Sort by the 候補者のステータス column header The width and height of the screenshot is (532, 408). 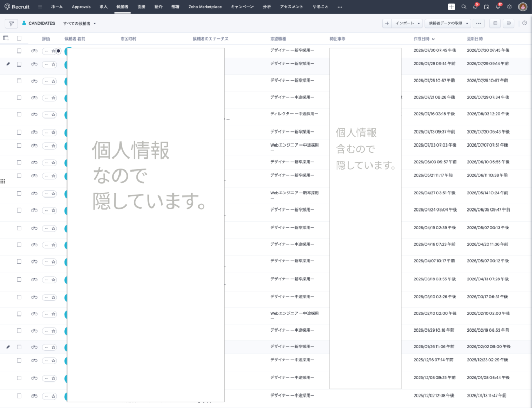(x=210, y=38)
